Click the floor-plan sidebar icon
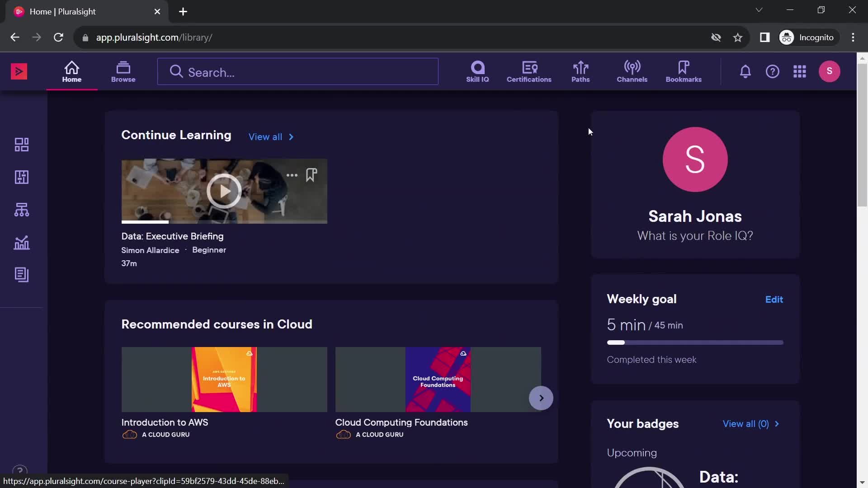 22,177
